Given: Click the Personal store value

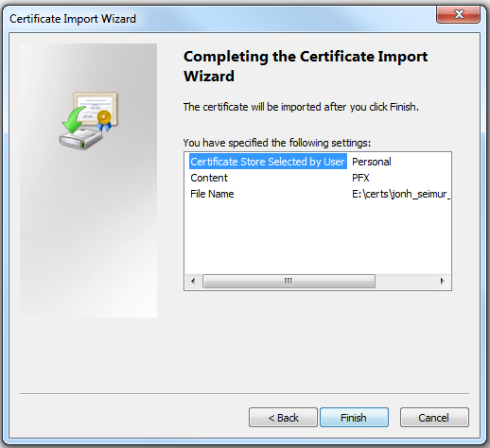Looking at the screenshot, I should [372, 162].
